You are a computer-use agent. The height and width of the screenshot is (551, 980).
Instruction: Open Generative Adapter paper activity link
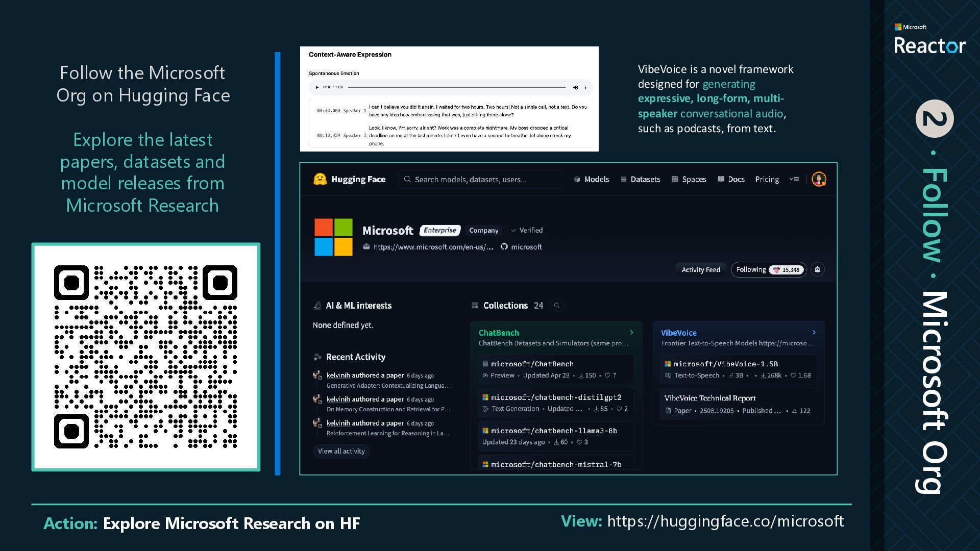[388, 386]
